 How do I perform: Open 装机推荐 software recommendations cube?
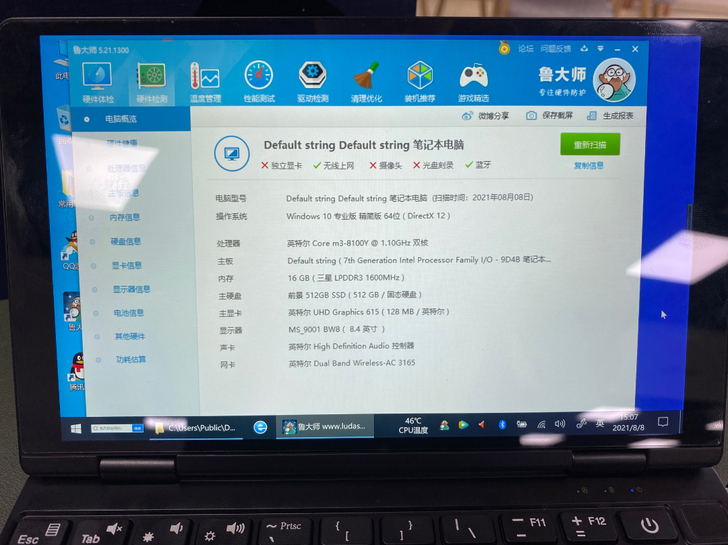point(420,82)
